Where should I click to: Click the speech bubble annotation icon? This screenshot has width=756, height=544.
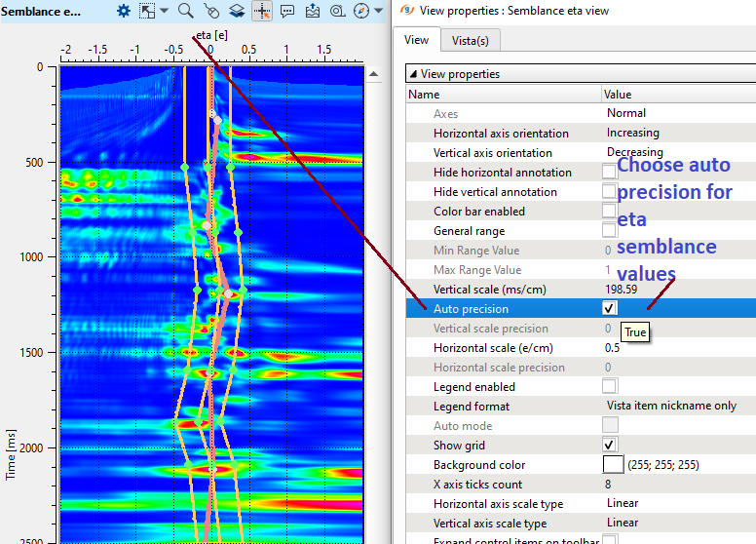[x=287, y=11]
